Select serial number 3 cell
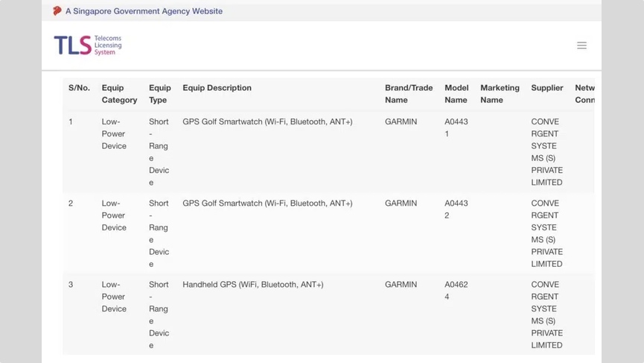The height and width of the screenshot is (363, 644). 71,285
